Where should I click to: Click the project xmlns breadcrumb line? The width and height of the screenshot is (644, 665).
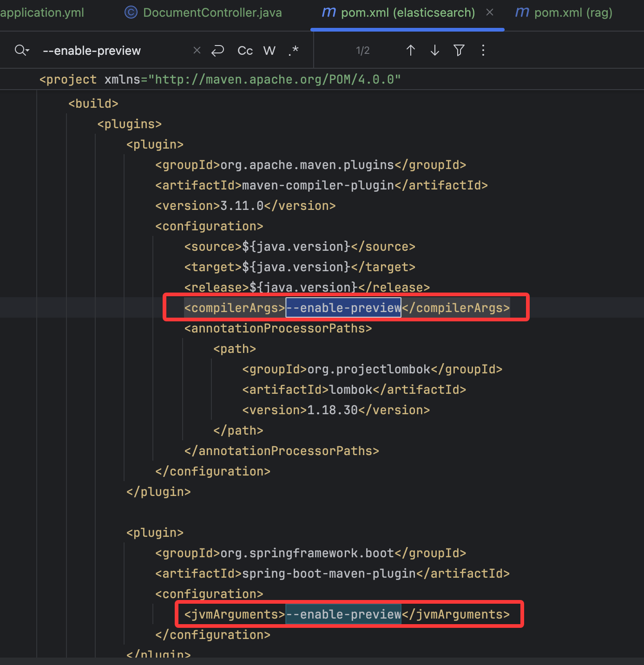pos(220,79)
